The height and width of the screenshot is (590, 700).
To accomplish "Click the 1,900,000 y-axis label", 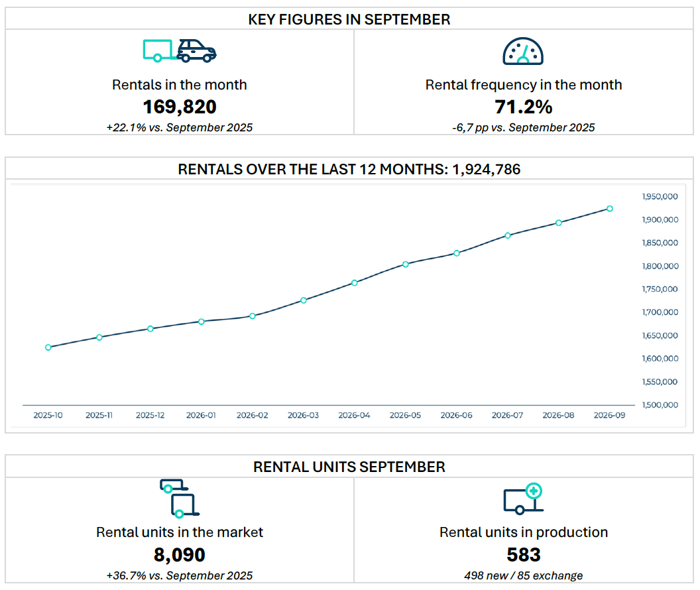I will pos(660,219).
